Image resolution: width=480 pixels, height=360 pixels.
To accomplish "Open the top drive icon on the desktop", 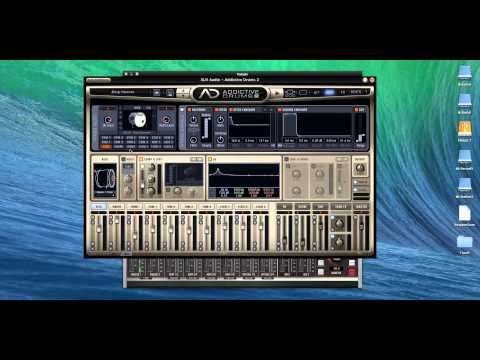I will (465, 73).
